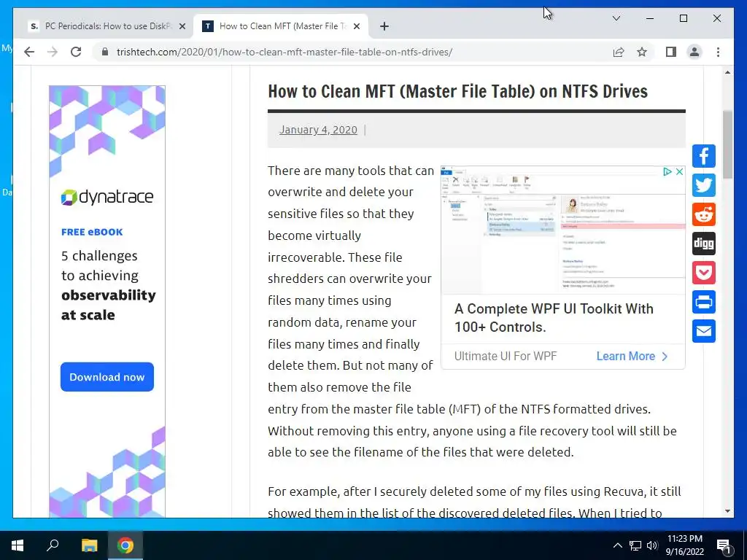Image resolution: width=747 pixels, height=560 pixels.
Task: Reload the current page
Action: pos(76,52)
